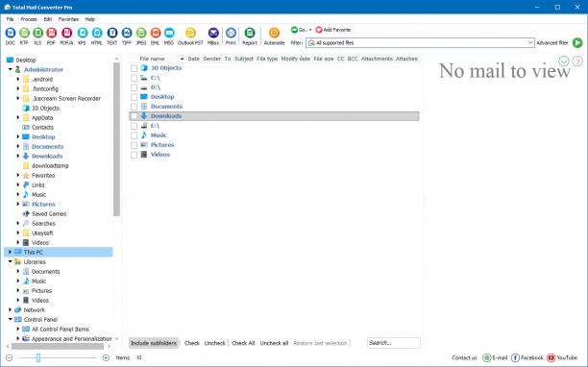Open the Edit menu
Screen dimensions: 588x367
[x=48, y=19]
